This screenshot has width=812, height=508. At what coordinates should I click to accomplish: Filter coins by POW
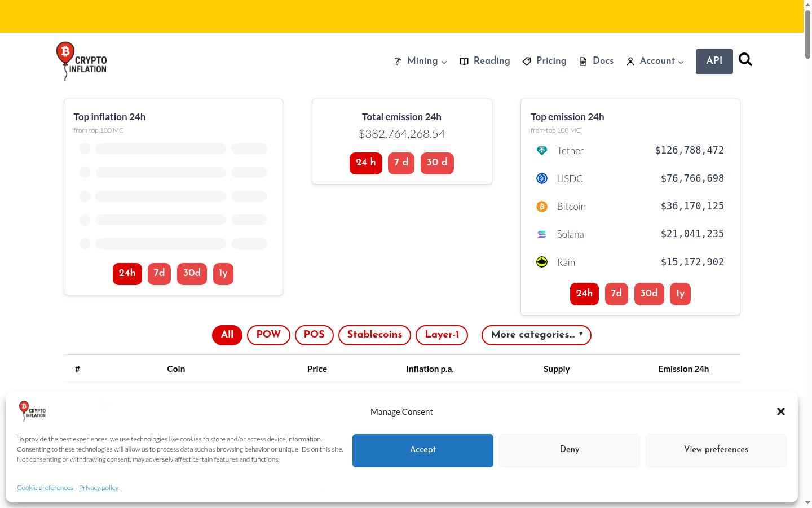tap(268, 335)
